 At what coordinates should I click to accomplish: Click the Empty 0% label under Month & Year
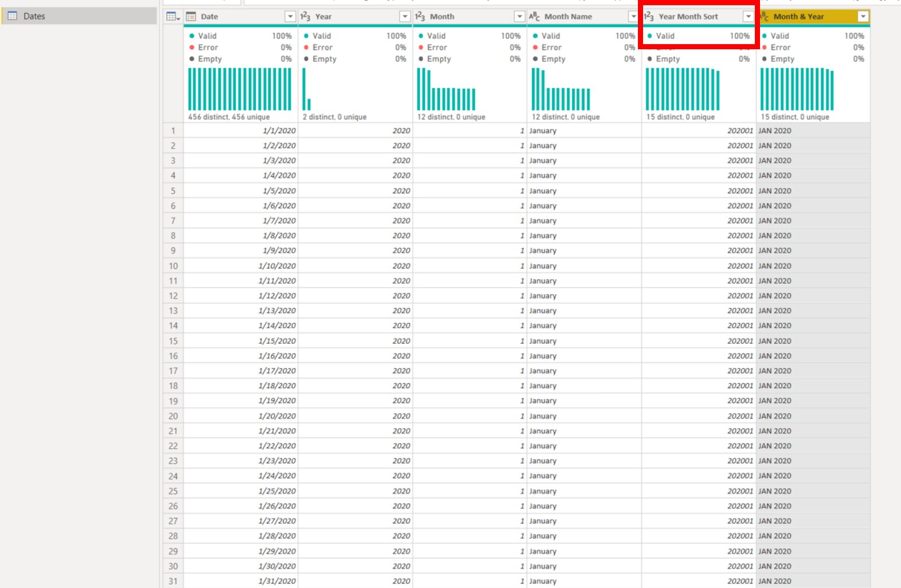pos(813,59)
